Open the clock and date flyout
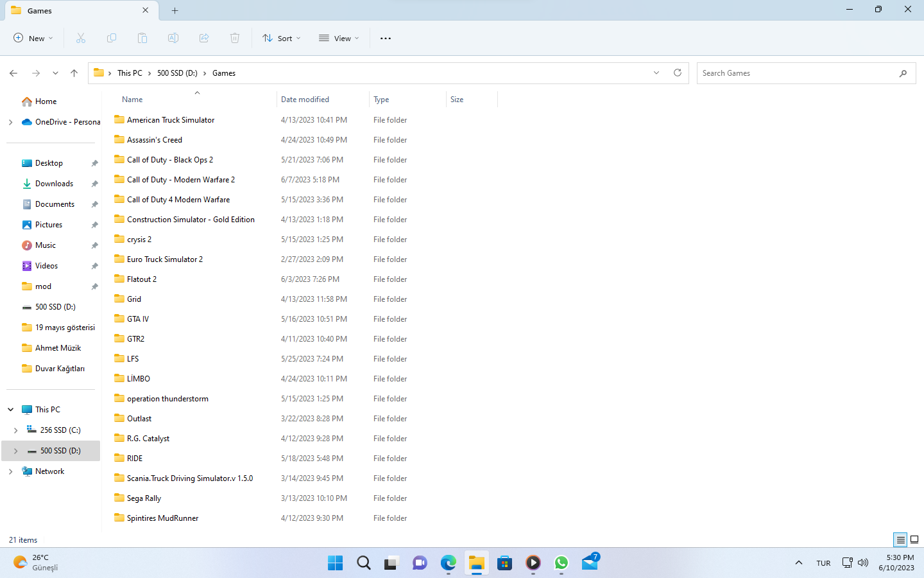924x578 pixels. [896, 563]
